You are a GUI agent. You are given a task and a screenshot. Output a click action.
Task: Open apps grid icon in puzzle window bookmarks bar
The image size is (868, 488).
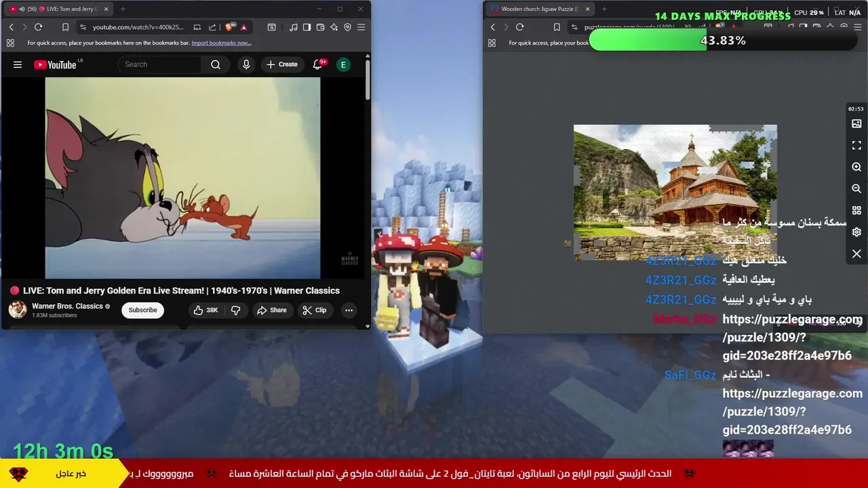(492, 43)
